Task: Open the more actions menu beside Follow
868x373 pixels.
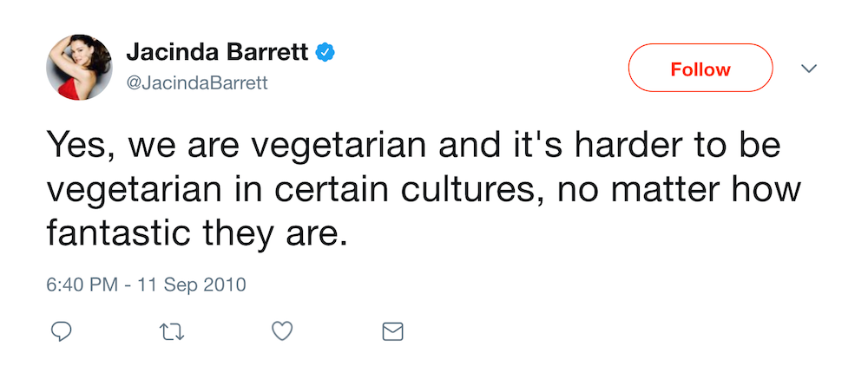Action: (809, 68)
